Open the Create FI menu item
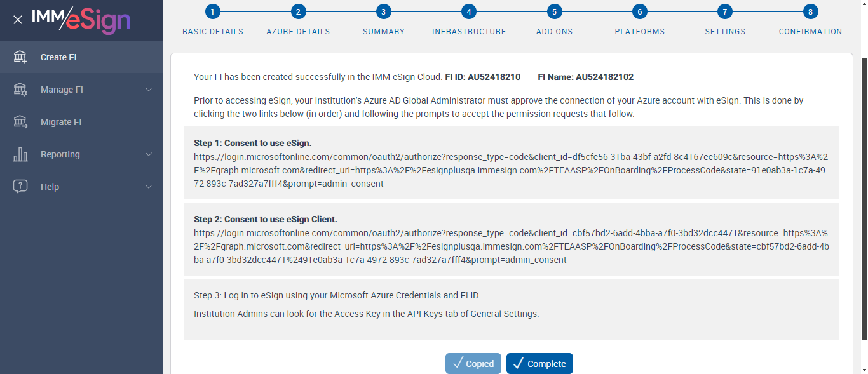The height and width of the screenshot is (374, 868). click(x=81, y=57)
